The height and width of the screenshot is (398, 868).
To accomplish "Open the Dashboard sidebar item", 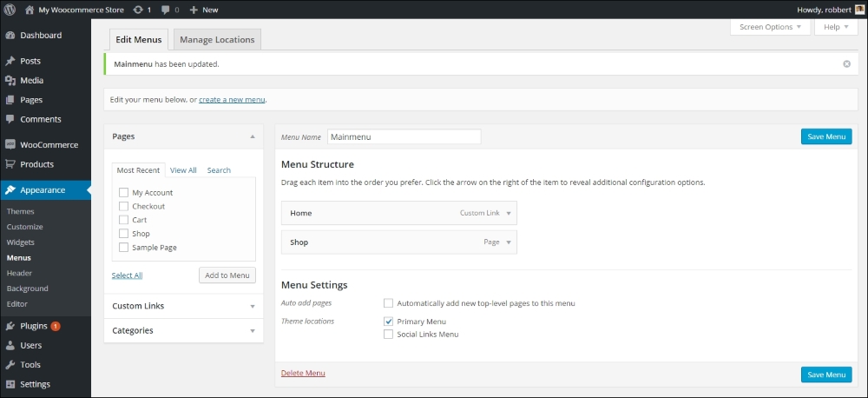I will click(40, 36).
